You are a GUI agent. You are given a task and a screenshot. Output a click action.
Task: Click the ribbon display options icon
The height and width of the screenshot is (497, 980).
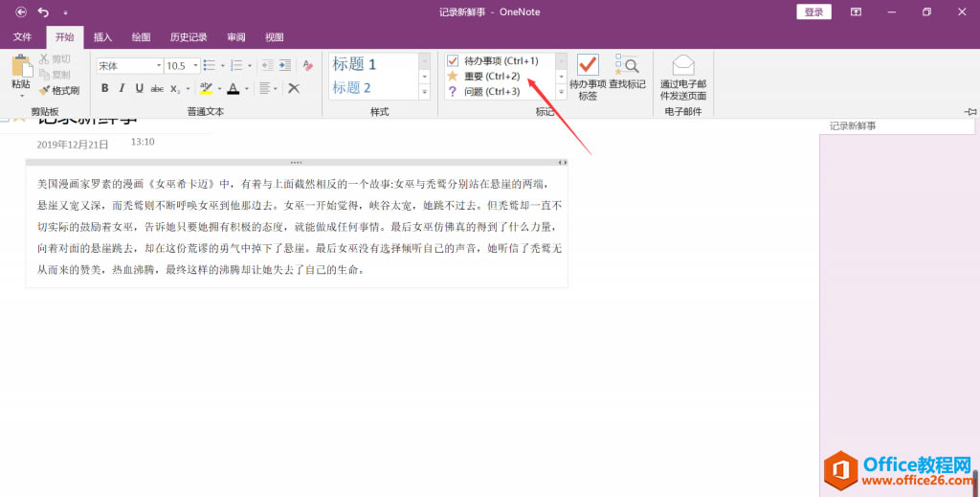(x=856, y=11)
